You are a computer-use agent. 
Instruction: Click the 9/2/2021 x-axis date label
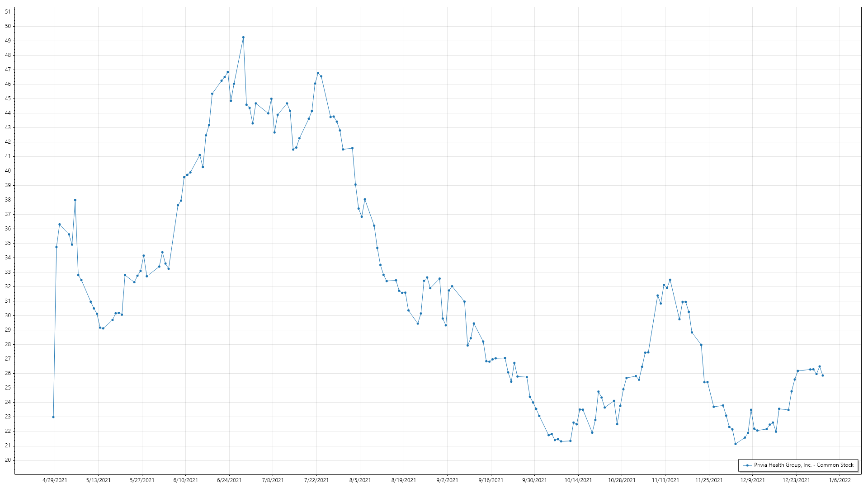pos(447,480)
